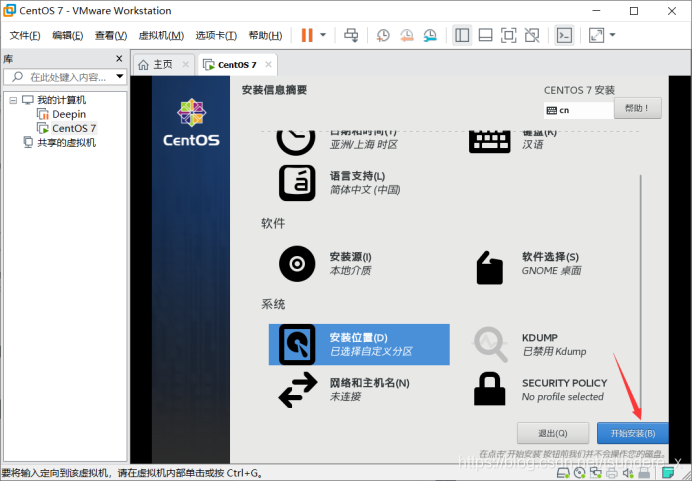Click the hard disk status icon
Viewport: 692px width, 481px height.
point(563,473)
